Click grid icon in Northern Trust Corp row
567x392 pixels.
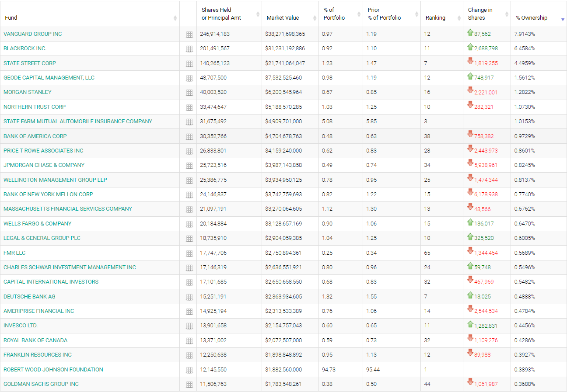pyautogui.click(x=189, y=108)
